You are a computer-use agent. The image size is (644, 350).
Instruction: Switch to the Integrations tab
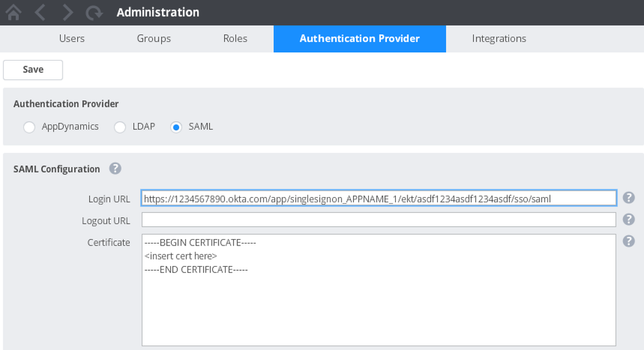click(498, 39)
